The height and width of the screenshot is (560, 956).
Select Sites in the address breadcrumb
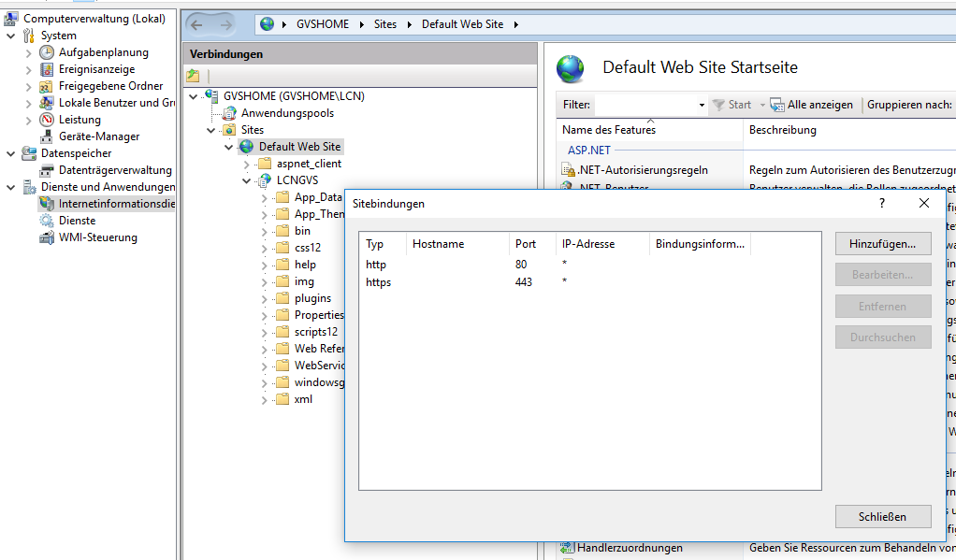coord(385,24)
